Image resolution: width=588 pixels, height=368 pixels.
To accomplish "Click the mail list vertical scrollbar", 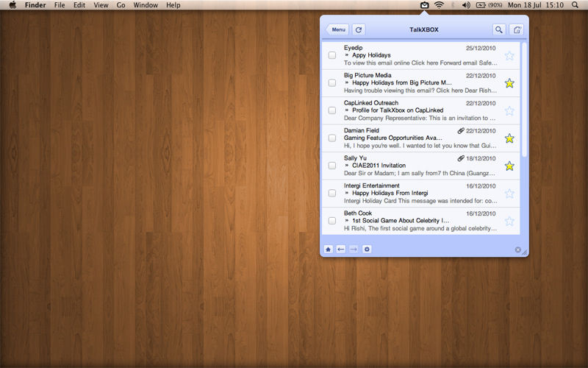I will 524,100.
